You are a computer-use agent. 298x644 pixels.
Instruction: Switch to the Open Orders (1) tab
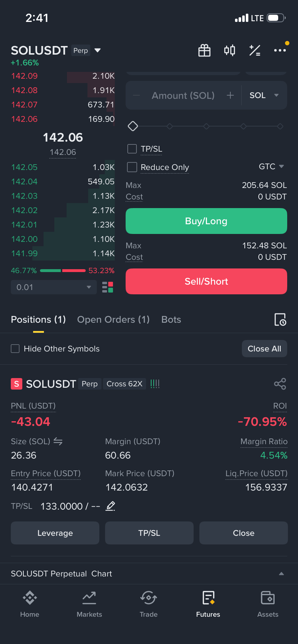coord(113,319)
